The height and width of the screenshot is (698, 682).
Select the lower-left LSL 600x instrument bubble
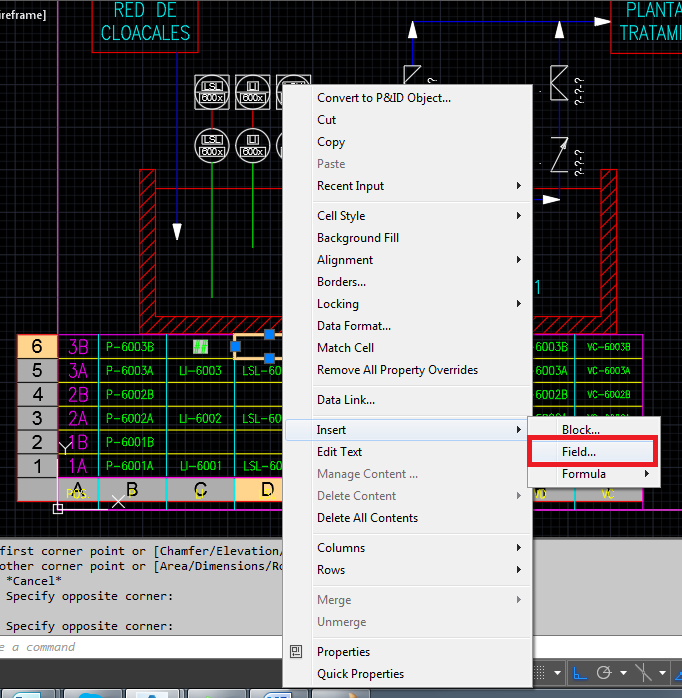[212, 146]
